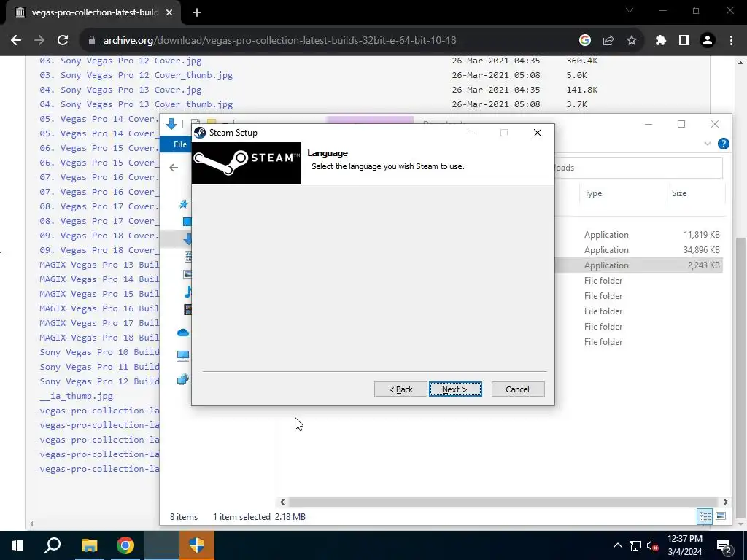This screenshot has width=747, height=560.
Task: Open File Explorer help icon
Action: point(723,144)
